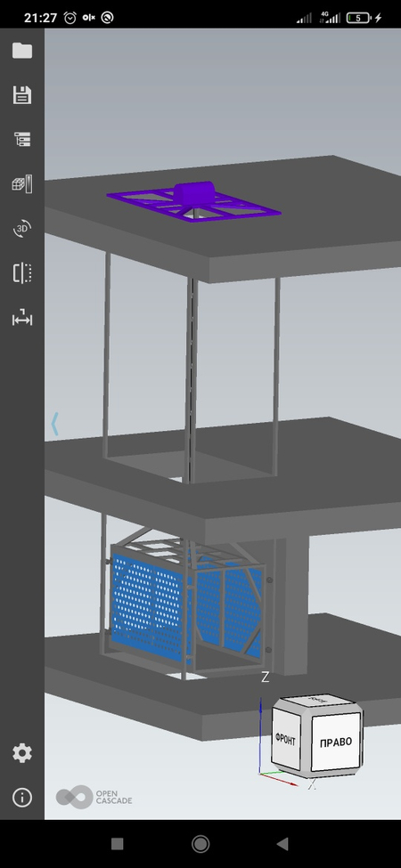Open settings with the gear icon
401x868 pixels.
22,753
